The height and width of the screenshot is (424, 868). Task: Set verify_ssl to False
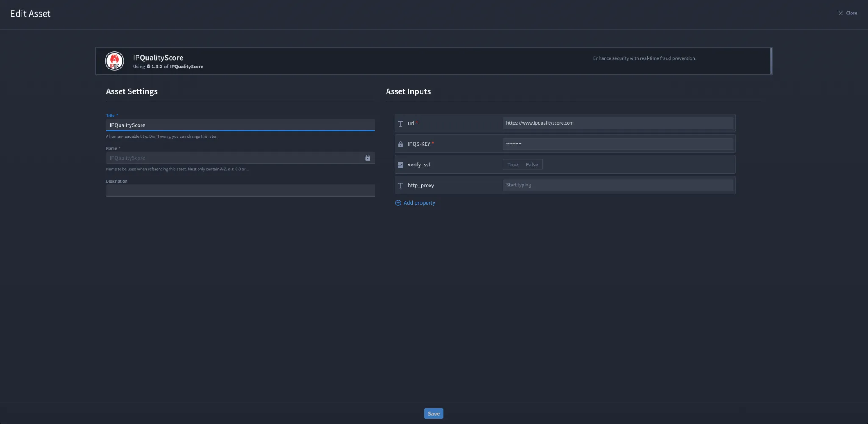pyautogui.click(x=532, y=164)
